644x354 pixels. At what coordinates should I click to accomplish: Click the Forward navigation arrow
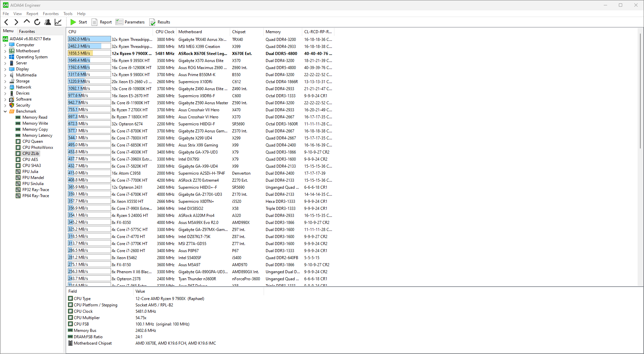[16, 22]
